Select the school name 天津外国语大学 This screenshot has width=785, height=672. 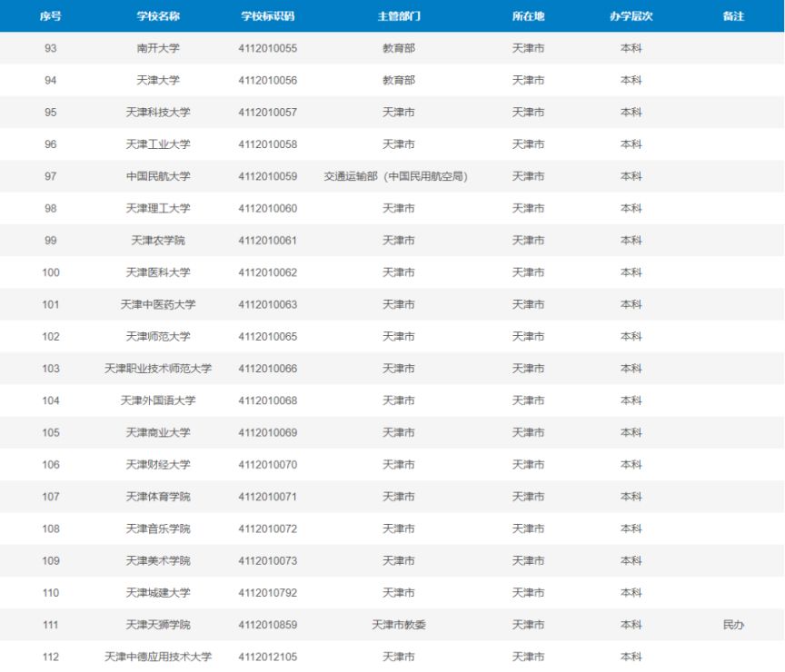[x=158, y=400]
